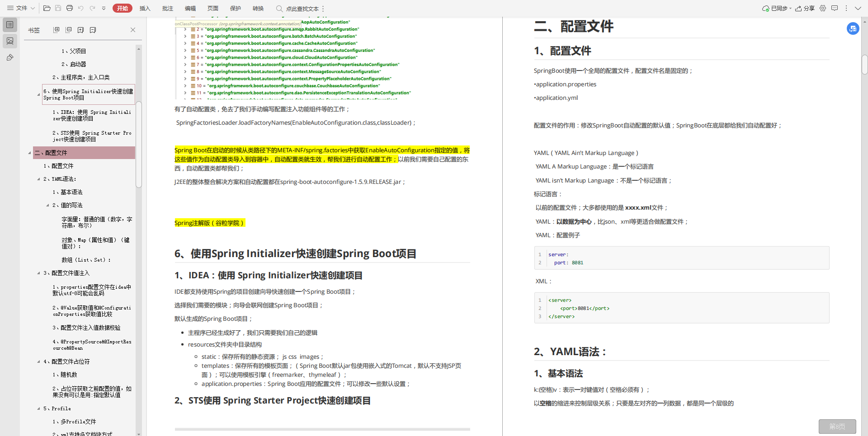Switch to the 保护 tab
Screen dimensions: 868x436
235,8
